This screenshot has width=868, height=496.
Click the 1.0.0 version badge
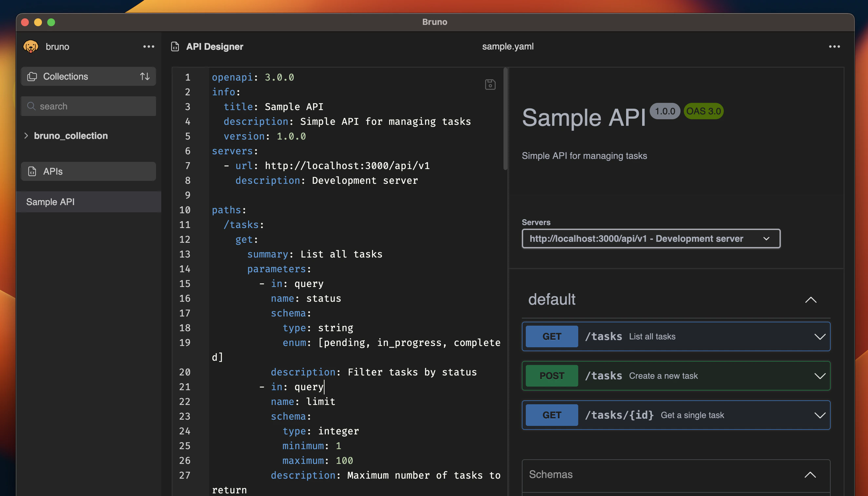pyautogui.click(x=664, y=111)
